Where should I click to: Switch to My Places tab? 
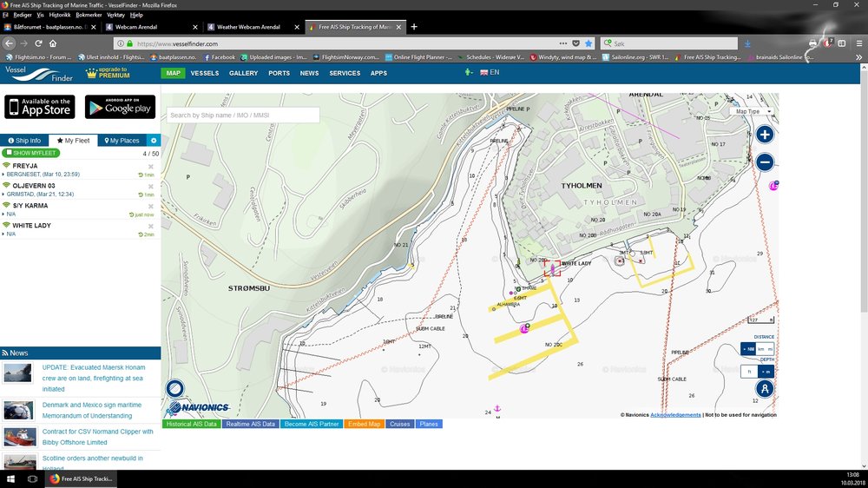click(122, 141)
